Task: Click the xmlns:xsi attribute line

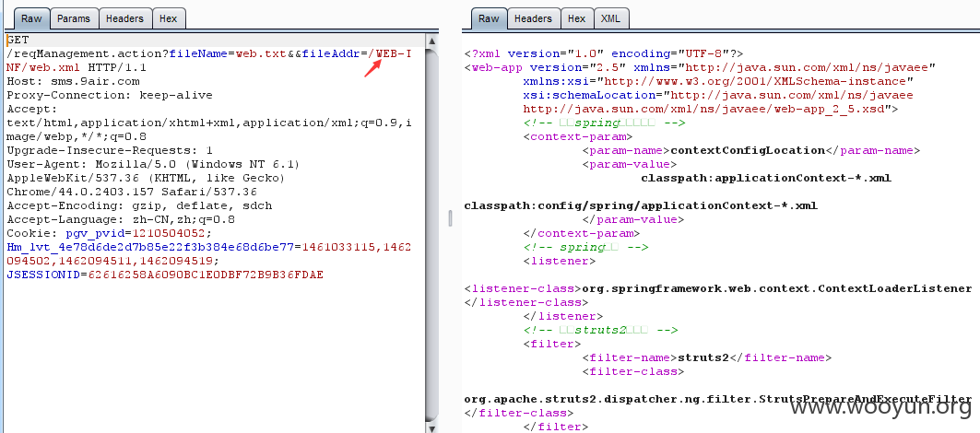Action: click(x=719, y=81)
